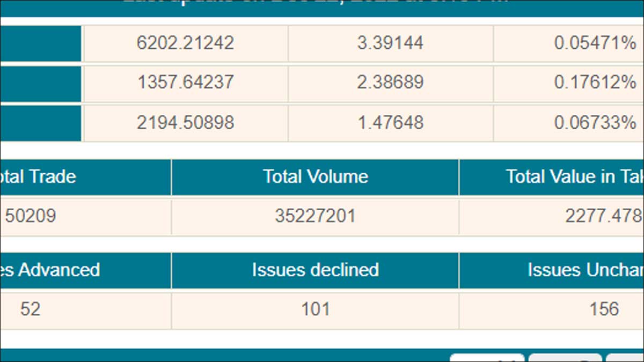Click the Issues Unchanged header
Viewport: 644px width, 362px height.
tap(585, 270)
